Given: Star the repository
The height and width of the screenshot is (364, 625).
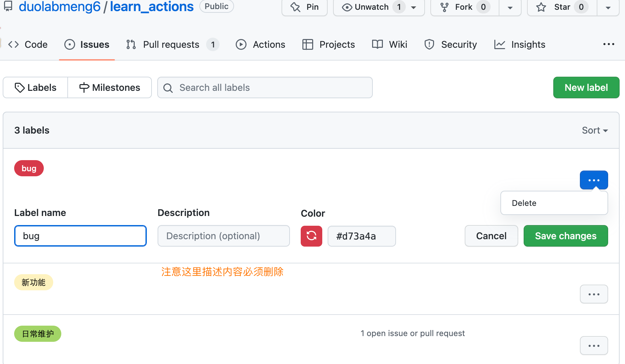Looking at the screenshot, I should click(x=562, y=7).
